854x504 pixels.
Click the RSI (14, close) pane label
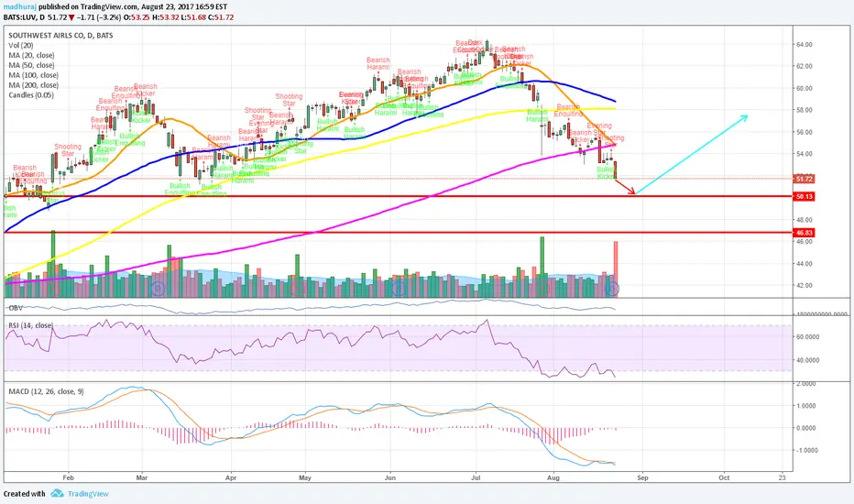pyautogui.click(x=30, y=325)
